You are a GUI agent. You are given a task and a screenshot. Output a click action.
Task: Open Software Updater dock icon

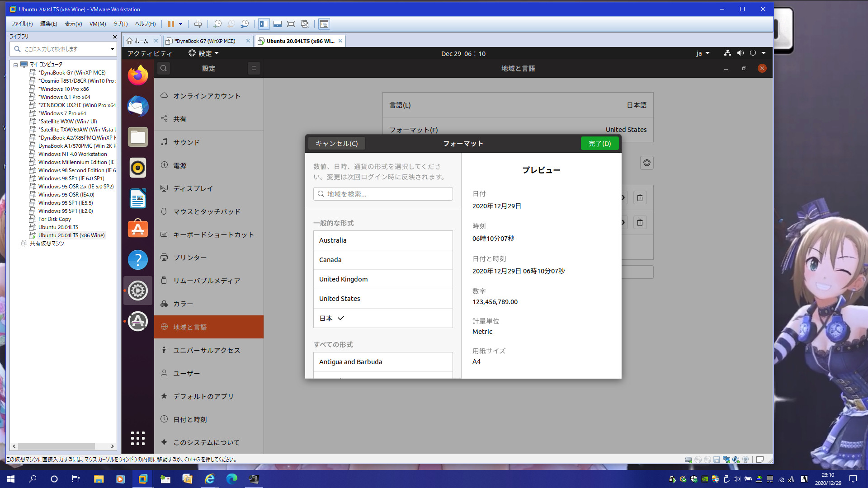click(138, 321)
